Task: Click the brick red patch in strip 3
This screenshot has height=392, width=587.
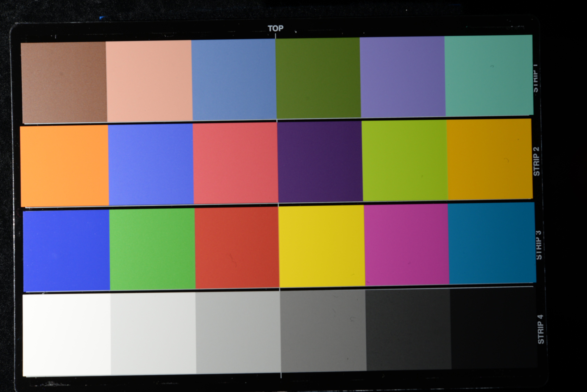Action: (x=237, y=248)
